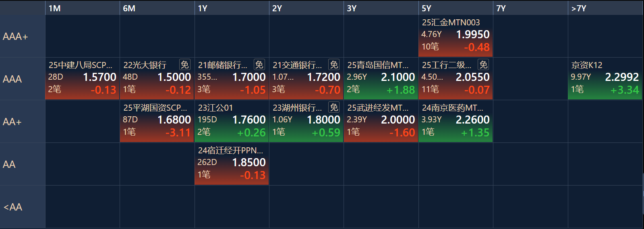Click the 免 badge on 21交通银行

(334, 65)
